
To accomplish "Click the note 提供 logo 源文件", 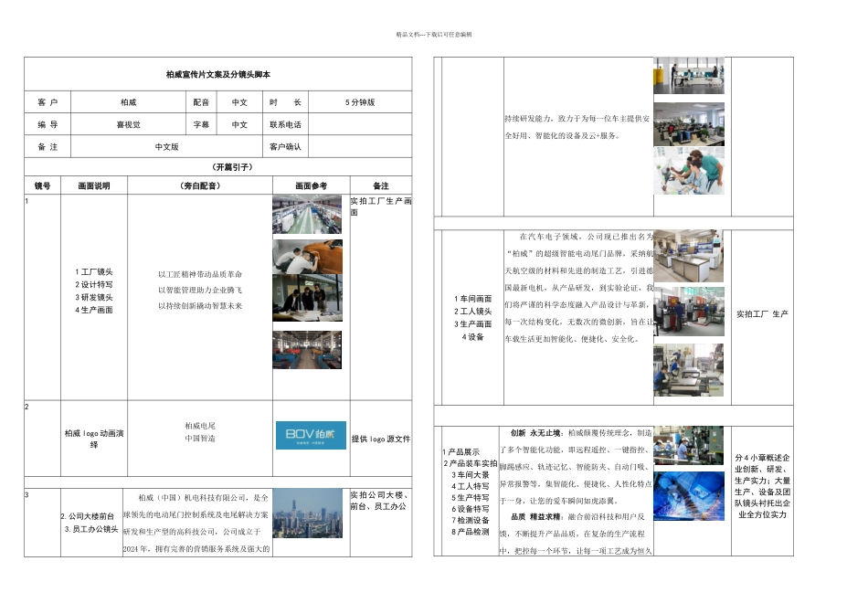I will pos(381,439).
